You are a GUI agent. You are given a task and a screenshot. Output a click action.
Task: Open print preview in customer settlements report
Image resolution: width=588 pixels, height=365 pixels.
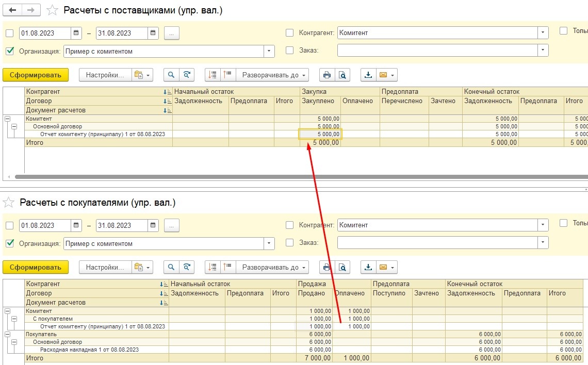(342, 267)
